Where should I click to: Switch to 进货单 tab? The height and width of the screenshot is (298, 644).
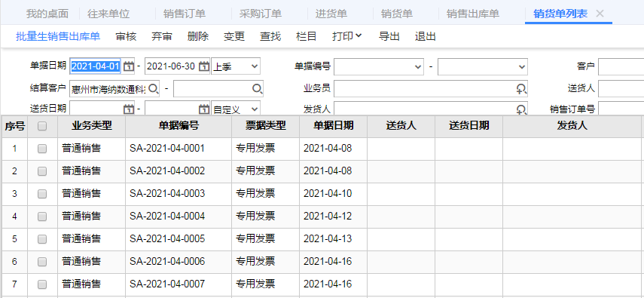[331, 14]
